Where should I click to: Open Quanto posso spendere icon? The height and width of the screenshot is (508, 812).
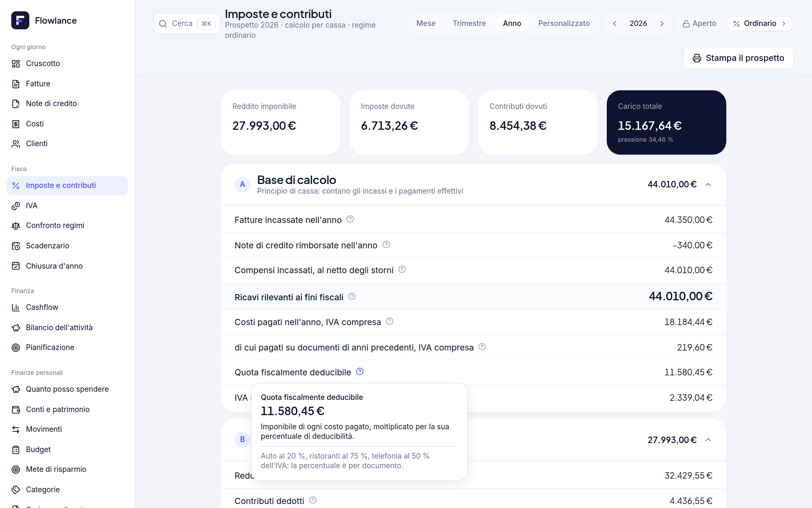click(x=16, y=389)
